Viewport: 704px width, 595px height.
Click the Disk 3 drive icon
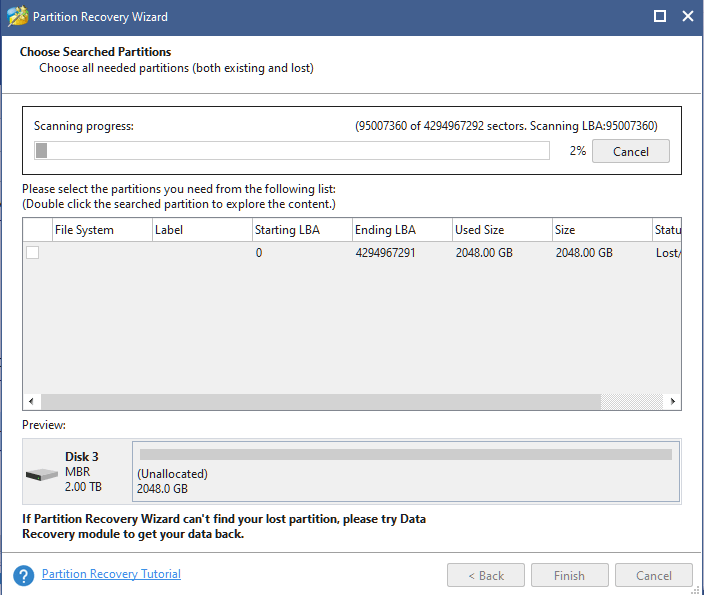pos(42,473)
